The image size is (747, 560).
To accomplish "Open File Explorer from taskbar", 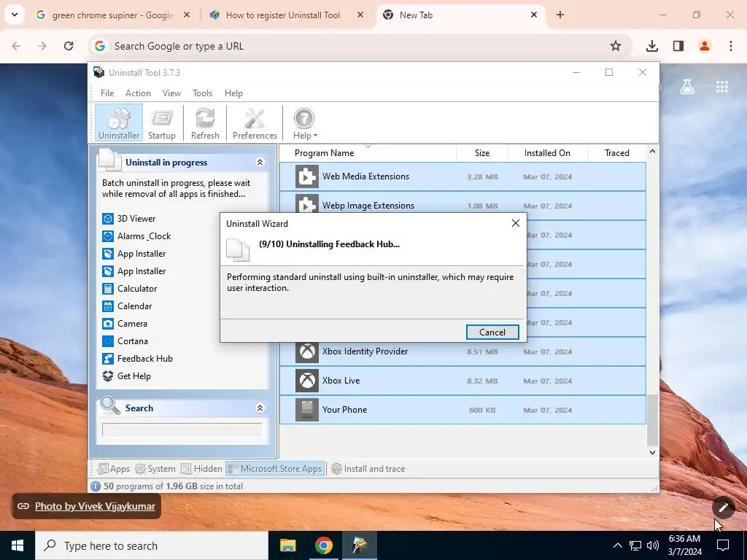I will click(287, 545).
